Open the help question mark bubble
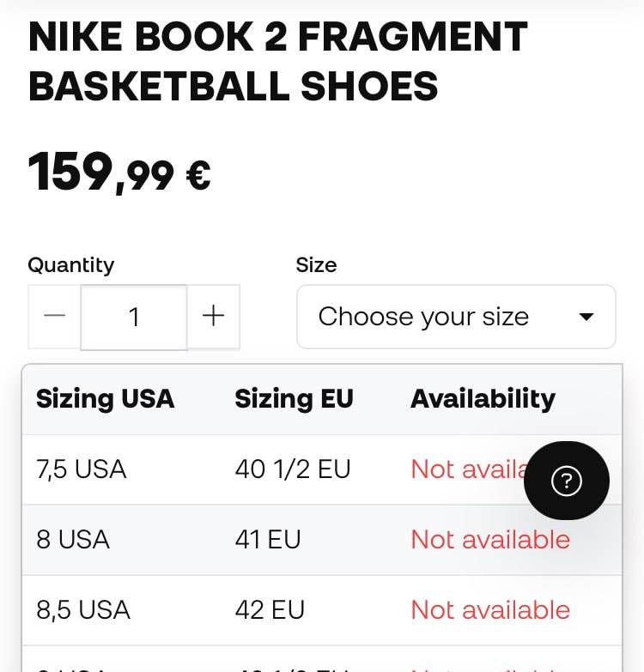 coord(567,481)
